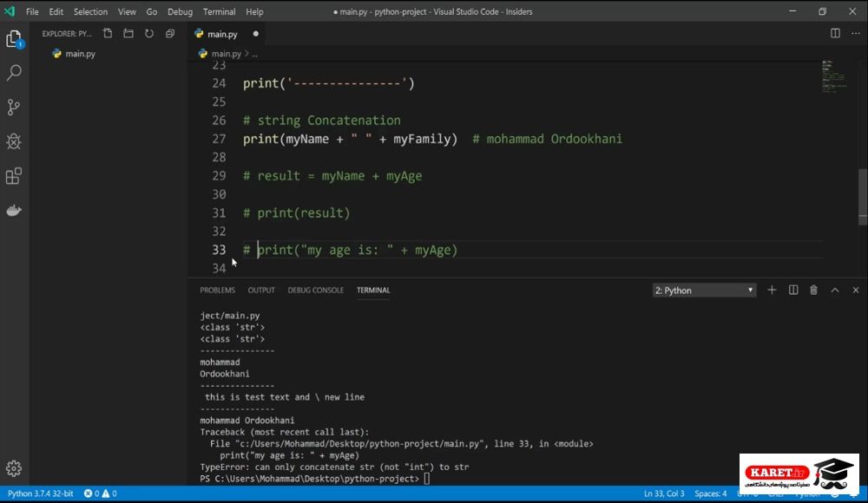
Task: Add a new terminal with plus icon
Action: (x=772, y=290)
